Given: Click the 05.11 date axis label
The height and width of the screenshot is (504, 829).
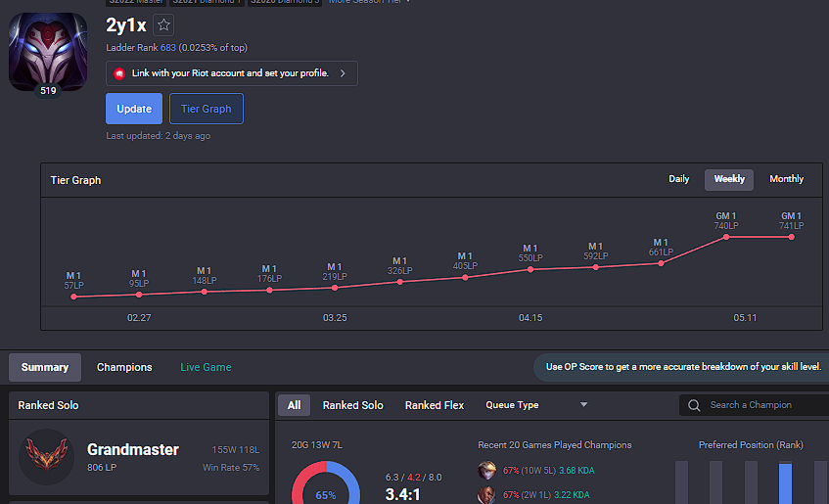Looking at the screenshot, I should pyautogui.click(x=745, y=318).
